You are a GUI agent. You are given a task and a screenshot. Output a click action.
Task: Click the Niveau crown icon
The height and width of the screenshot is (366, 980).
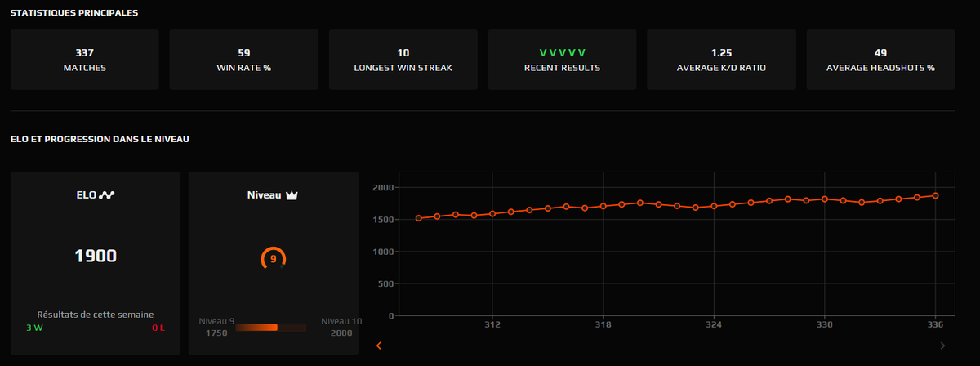292,195
